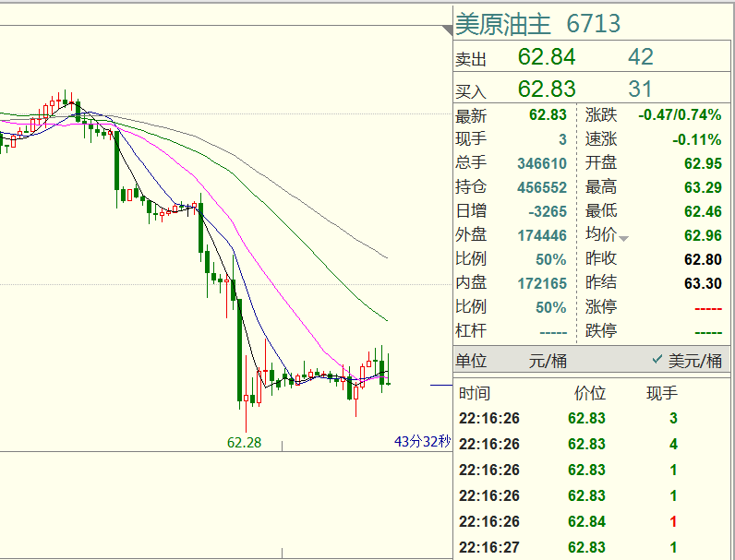
Task: Click the 价位 column header
Action: click(x=590, y=393)
